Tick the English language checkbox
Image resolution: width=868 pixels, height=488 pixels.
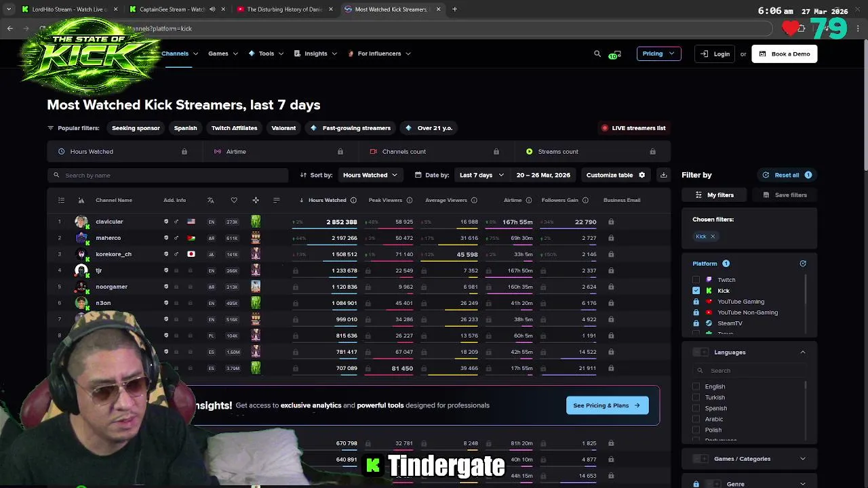(696, 386)
